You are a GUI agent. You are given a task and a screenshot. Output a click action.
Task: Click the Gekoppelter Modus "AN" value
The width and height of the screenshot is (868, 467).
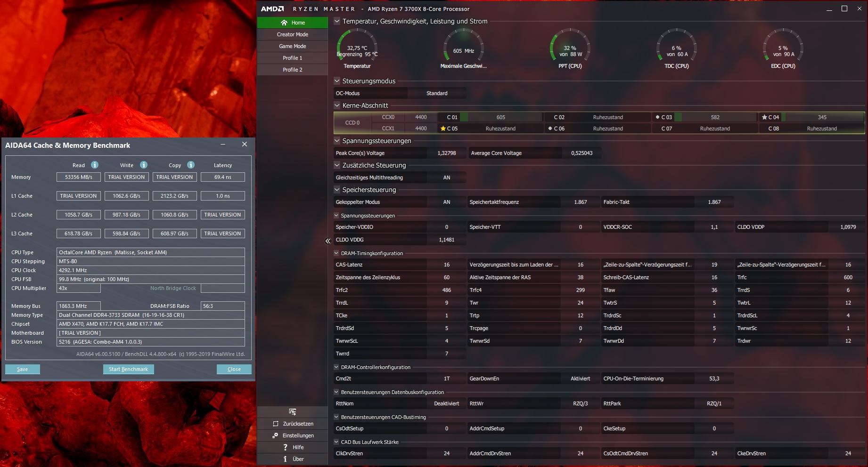pos(447,202)
